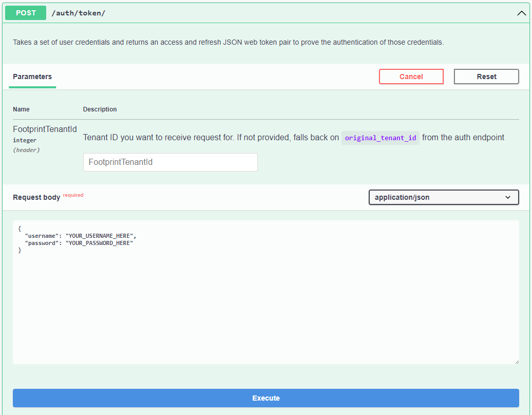
Task: Click inside the FootprintTenantId input field
Action: pyautogui.click(x=170, y=162)
